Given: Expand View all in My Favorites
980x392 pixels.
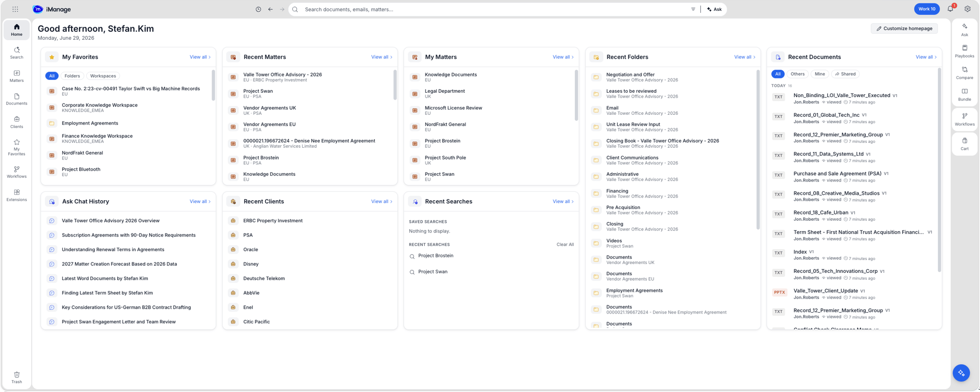Looking at the screenshot, I should tap(200, 57).
